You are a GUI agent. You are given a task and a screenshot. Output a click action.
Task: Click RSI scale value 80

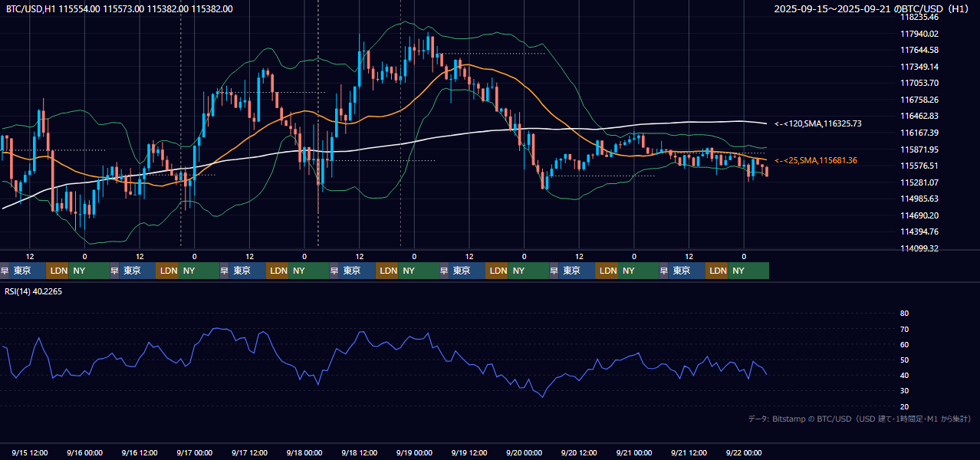[x=904, y=314]
